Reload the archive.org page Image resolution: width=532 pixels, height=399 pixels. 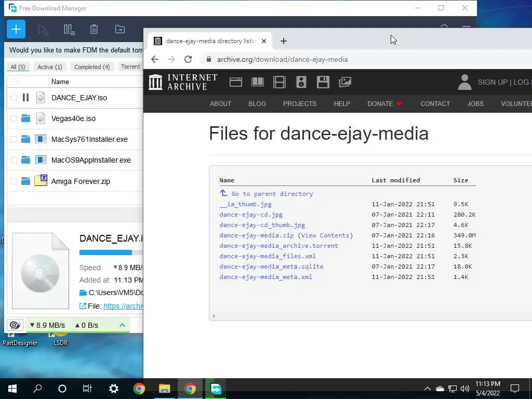(188, 59)
